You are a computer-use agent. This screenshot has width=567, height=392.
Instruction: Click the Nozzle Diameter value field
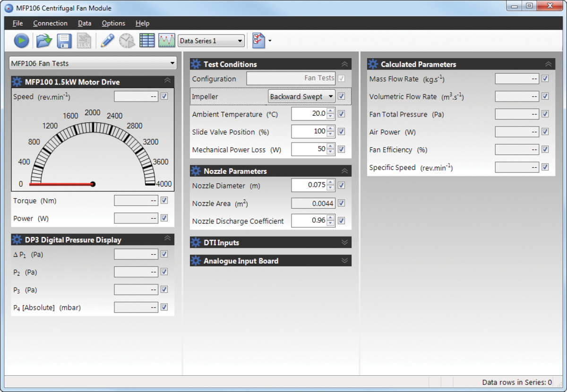tap(309, 185)
